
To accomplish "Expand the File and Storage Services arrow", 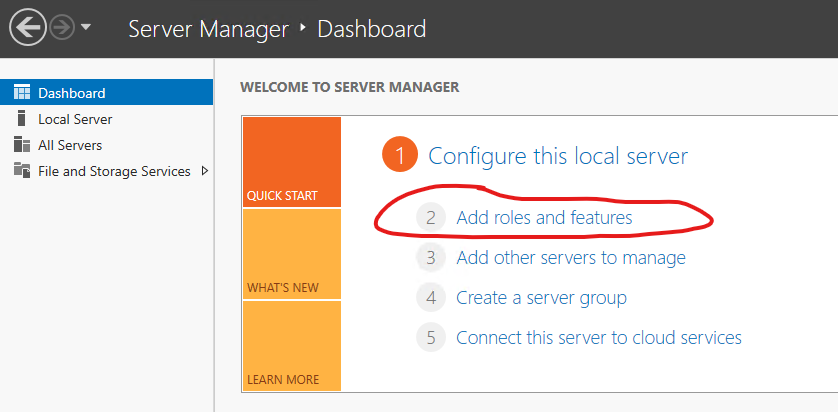I will [205, 171].
